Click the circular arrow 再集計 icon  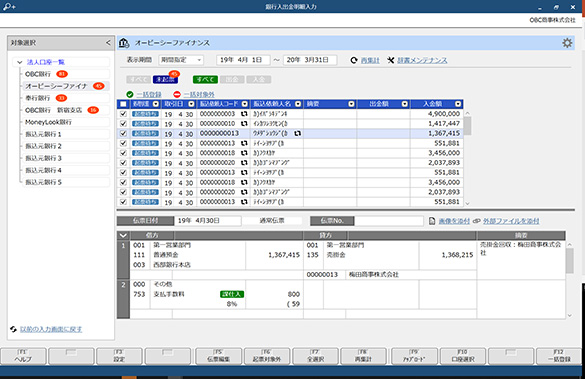click(x=354, y=60)
